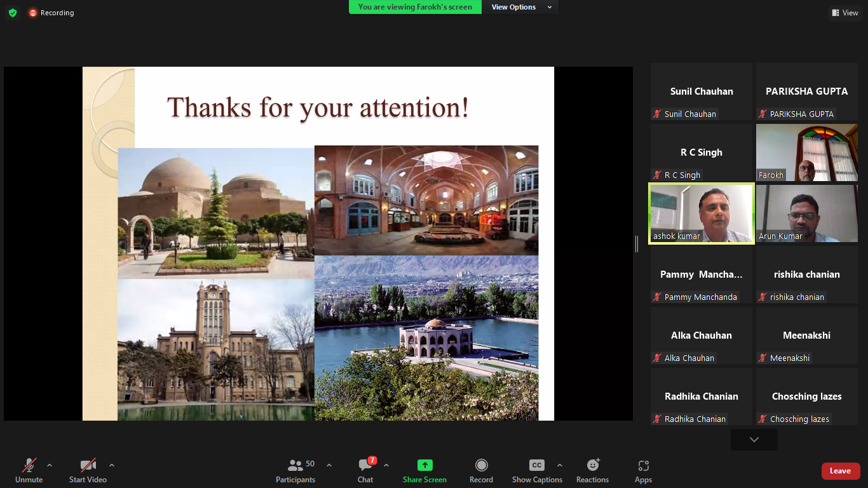Click the panel divider handle beside shared screen
868x488 pixels.
point(637,243)
